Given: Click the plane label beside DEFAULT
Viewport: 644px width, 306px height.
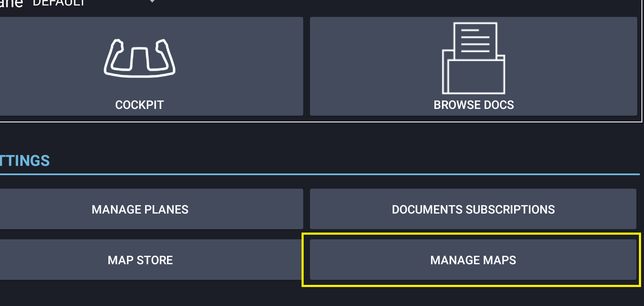Looking at the screenshot, I should coord(11,3).
